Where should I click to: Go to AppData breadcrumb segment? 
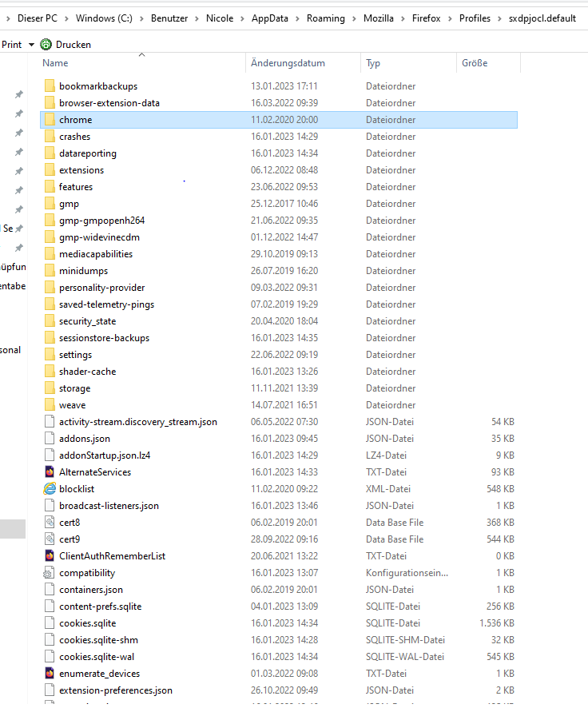(270, 18)
